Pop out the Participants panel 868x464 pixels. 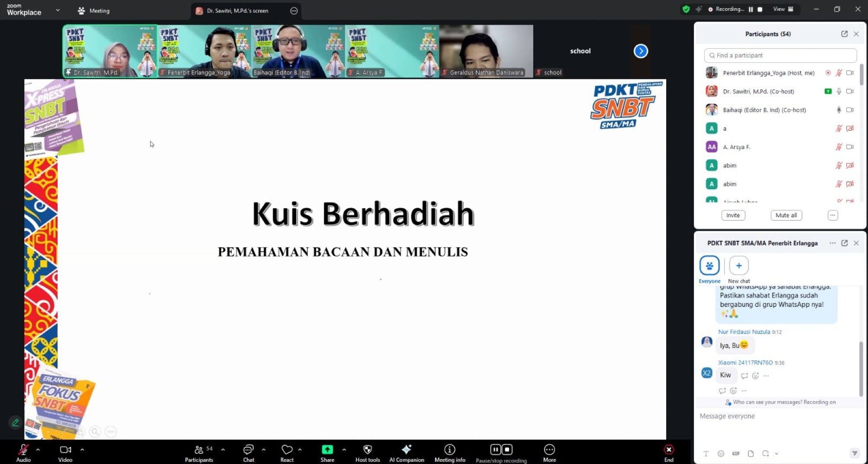(844, 34)
